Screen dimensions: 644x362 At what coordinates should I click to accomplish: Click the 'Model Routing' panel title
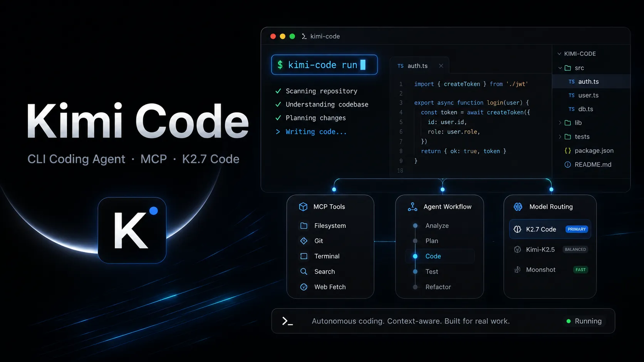(551, 207)
